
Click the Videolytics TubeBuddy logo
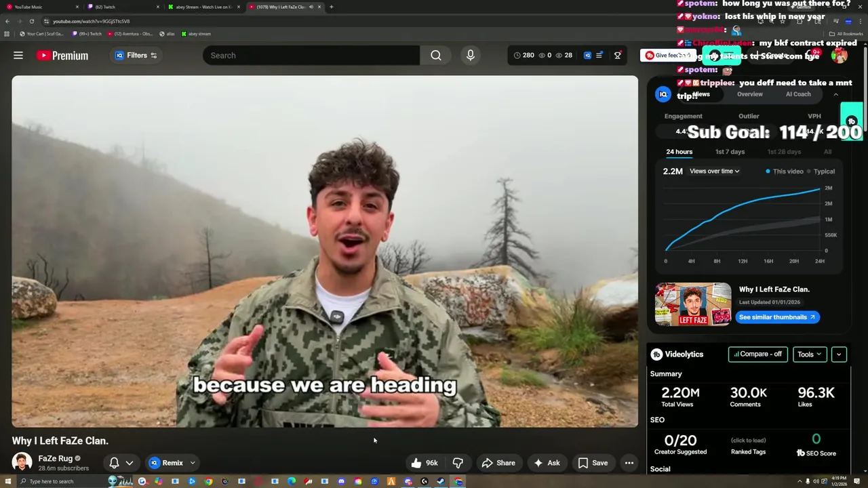[x=656, y=354]
